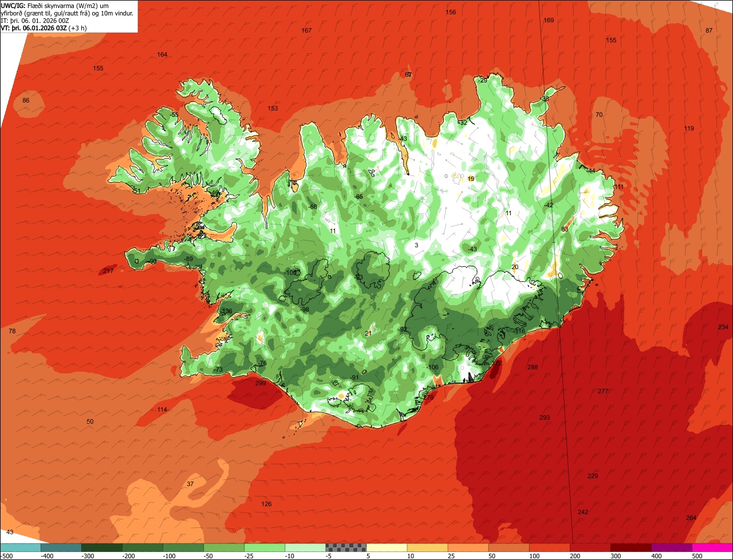
Task: Click the value -68 on the map
Action: [x=312, y=207]
